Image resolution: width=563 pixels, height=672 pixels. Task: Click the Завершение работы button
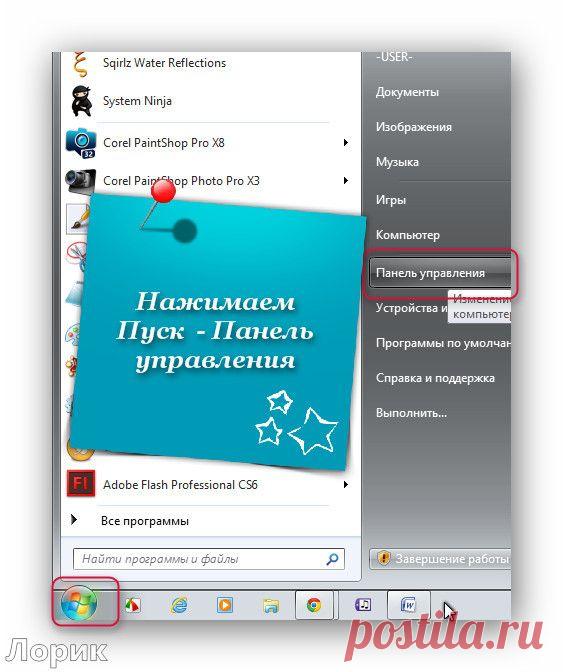click(x=440, y=559)
